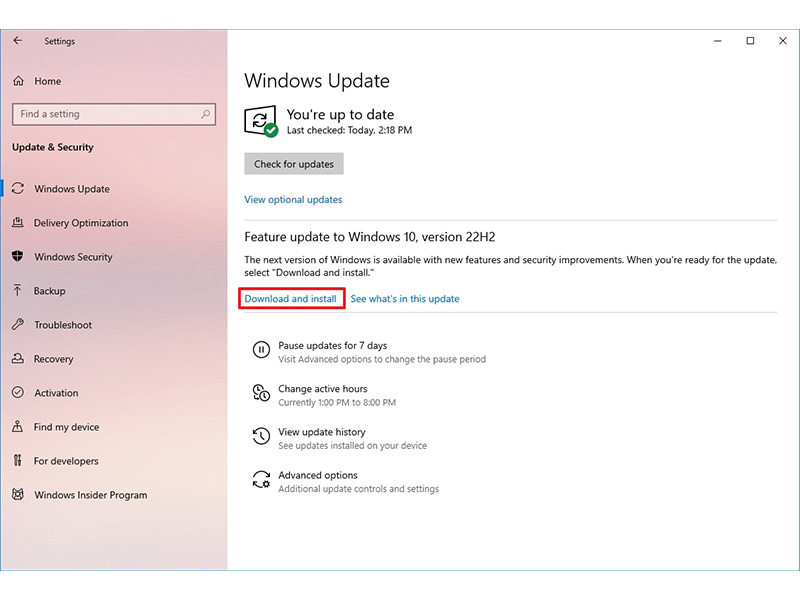Click the Check for updates button
This screenshot has width=800, height=600.
coord(294,164)
